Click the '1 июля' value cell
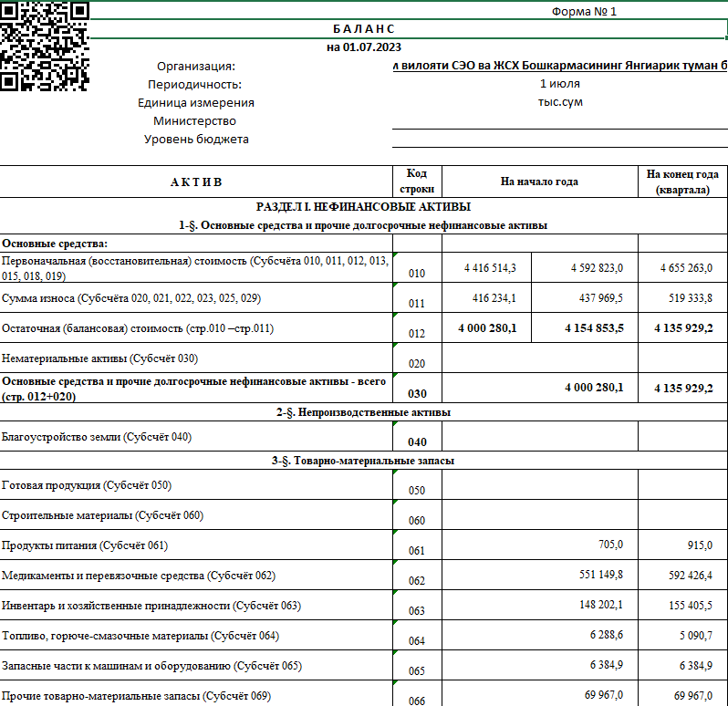 [560, 84]
